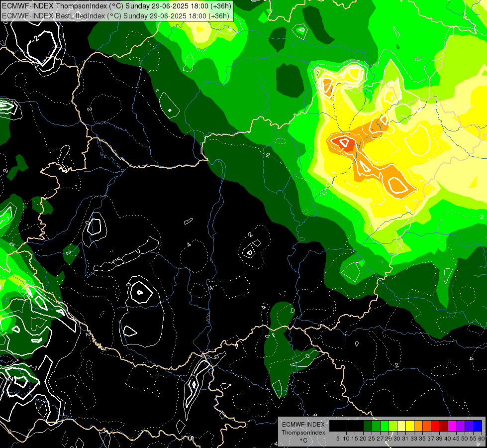Click the legend tick value 35
487x448 pixels.
click(x=422, y=439)
